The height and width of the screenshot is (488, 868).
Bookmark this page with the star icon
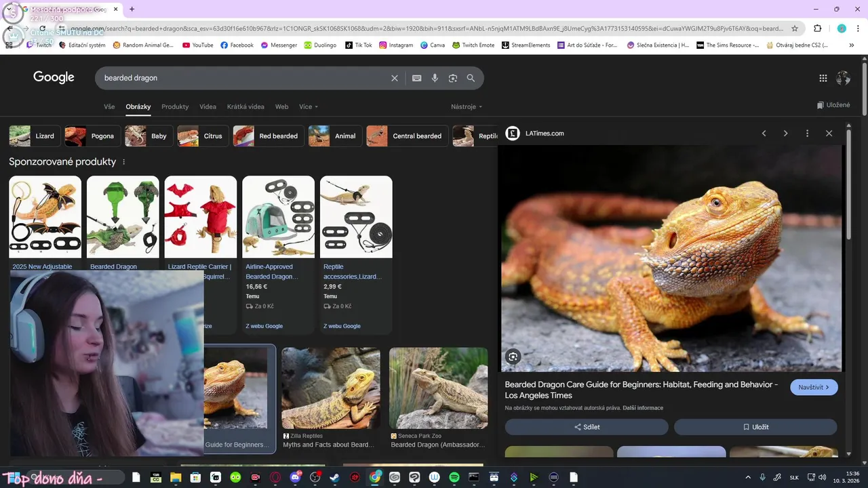[795, 28]
